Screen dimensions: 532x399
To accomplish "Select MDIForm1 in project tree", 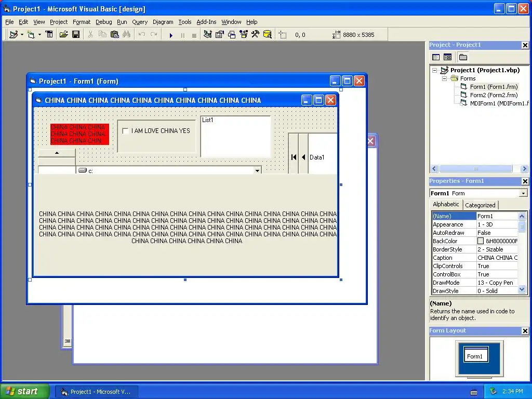I will (499, 103).
